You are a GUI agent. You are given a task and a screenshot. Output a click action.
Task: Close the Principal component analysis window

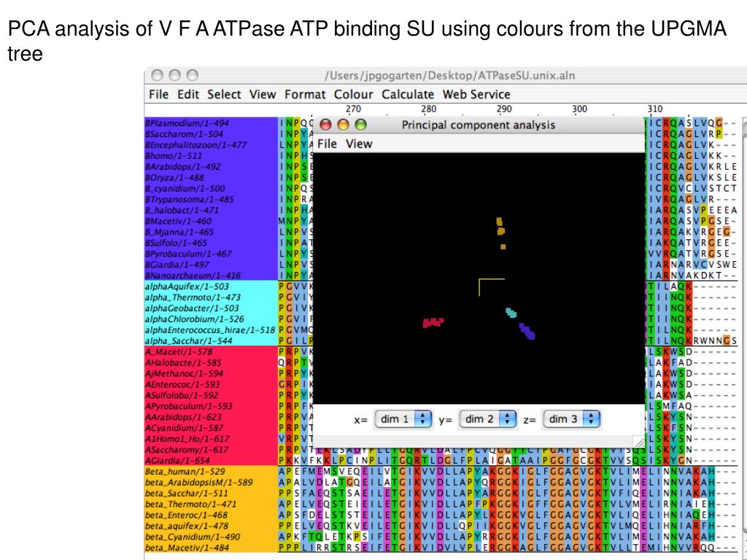click(325, 125)
